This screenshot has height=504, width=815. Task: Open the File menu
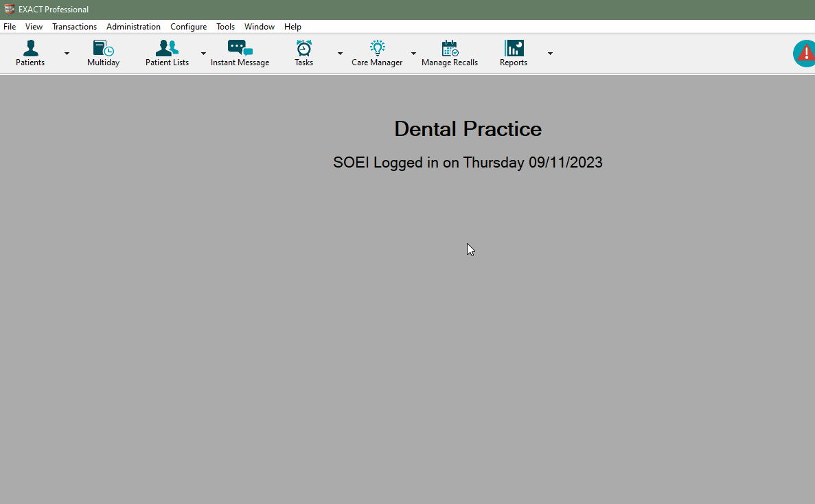pos(10,27)
